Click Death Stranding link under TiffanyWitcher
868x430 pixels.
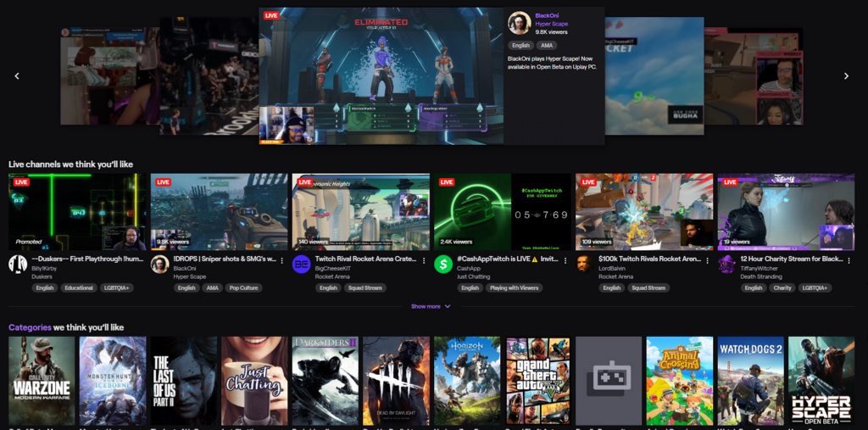[761, 276]
